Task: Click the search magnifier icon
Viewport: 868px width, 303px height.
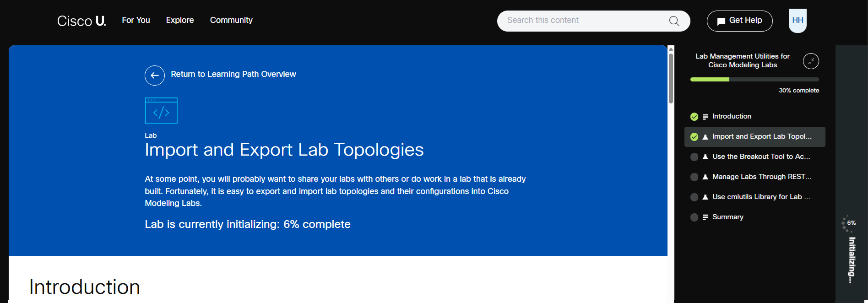Action: (x=674, y=21)
